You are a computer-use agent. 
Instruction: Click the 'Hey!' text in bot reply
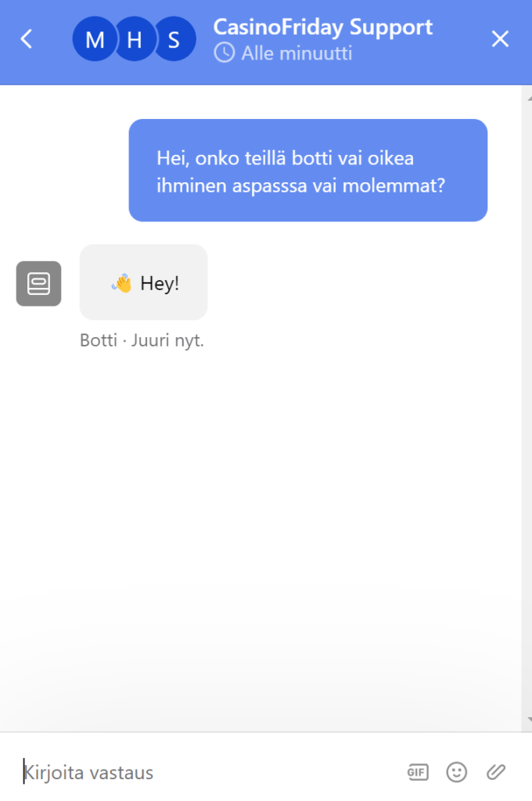click(x=160, y=283)
